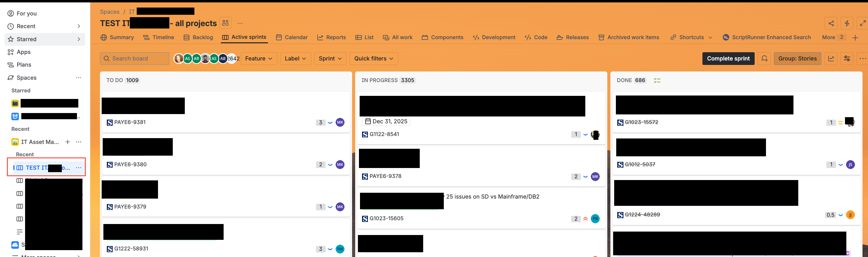Image resolution: width=868 pixels, height=257 pixels.
Task: Click the refresh sprint icon
Action: click(764, 58)
